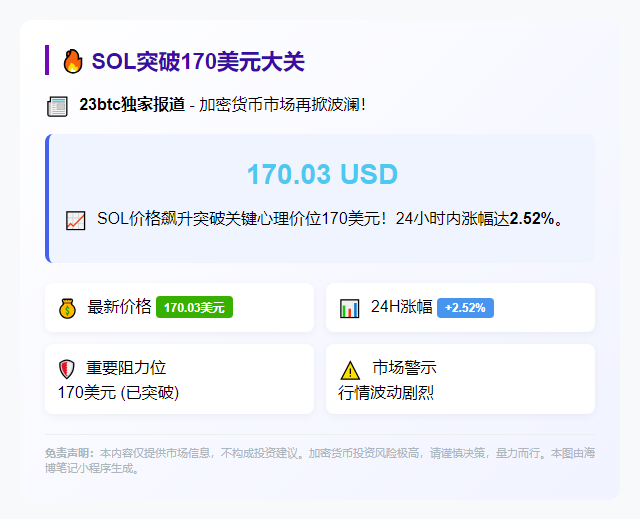Image resolution: width=640 pixels, height=519 pixels.
Task: Click the 最新价格 label
Action: (x=119, y=306)
